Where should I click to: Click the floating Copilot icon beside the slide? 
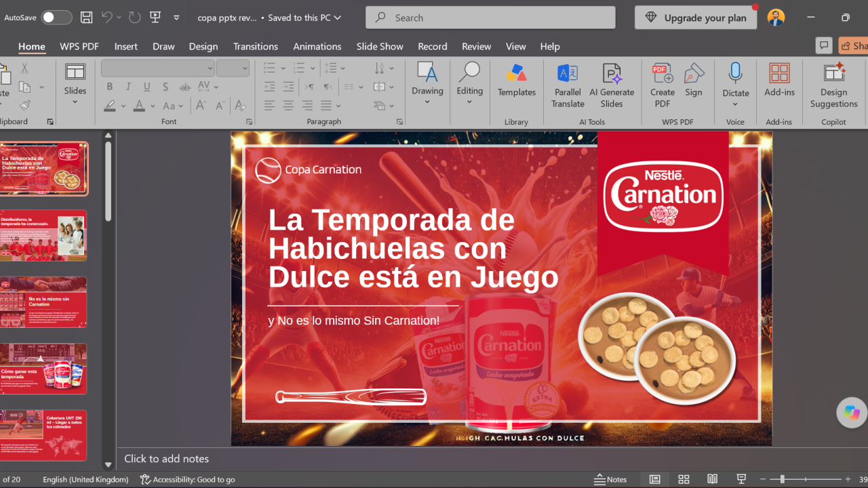point(852,411)
